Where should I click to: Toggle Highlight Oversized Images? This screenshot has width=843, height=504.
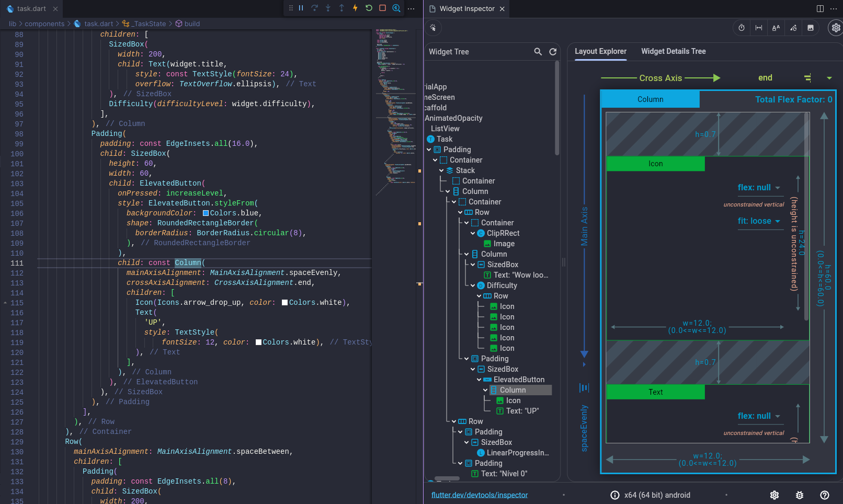(811, 28)
